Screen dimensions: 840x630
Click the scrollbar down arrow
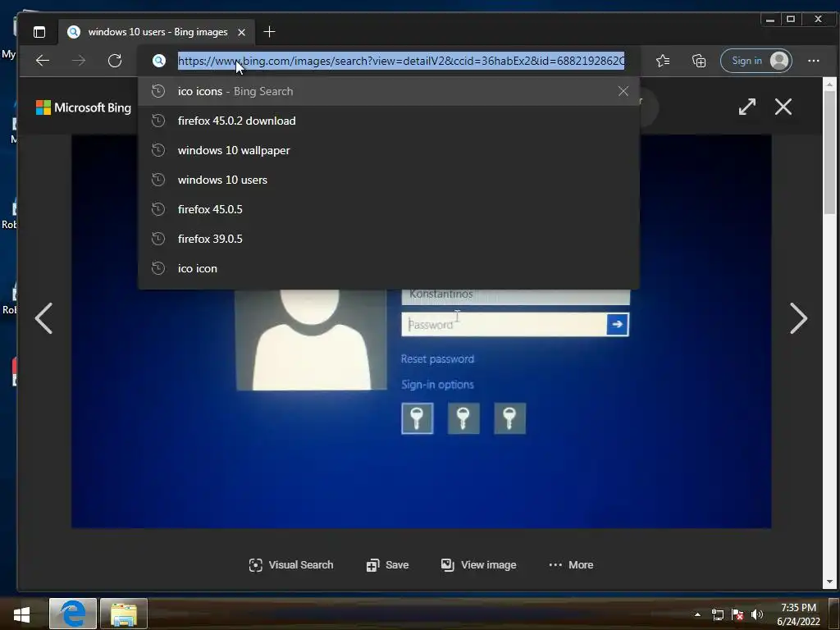(829, 582)
